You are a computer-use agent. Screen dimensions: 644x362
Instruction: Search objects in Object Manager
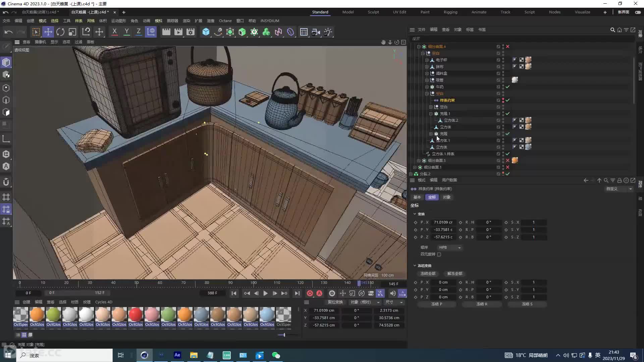coord(612,30)
